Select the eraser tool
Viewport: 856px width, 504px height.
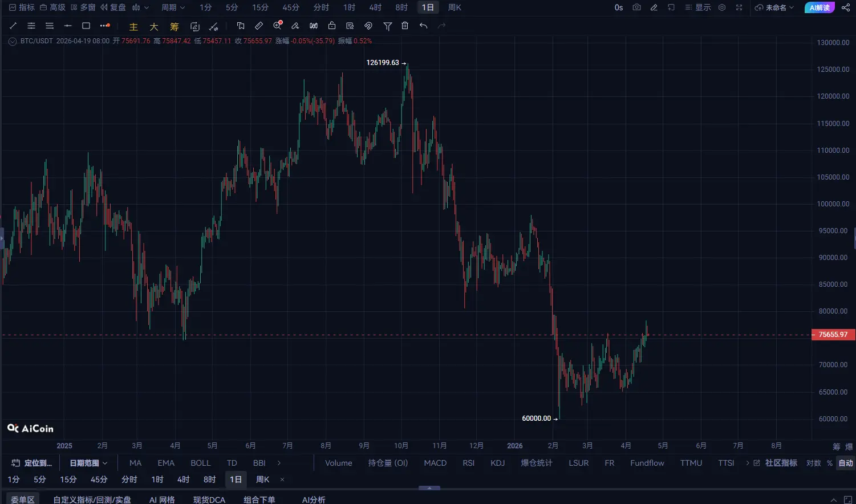[x=295, y=26]
